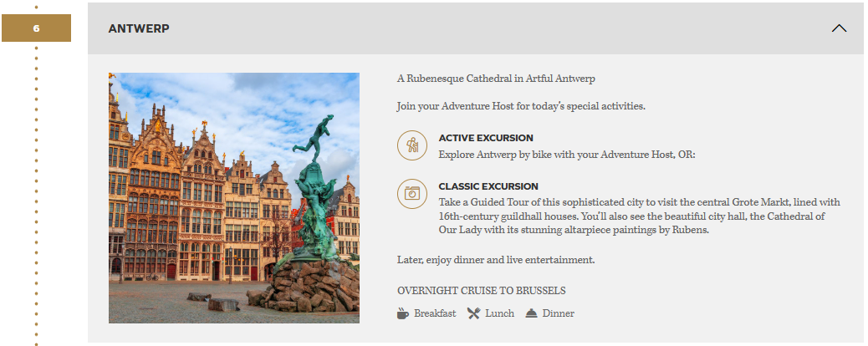Click the Dinner meal label

coord(558,313)
